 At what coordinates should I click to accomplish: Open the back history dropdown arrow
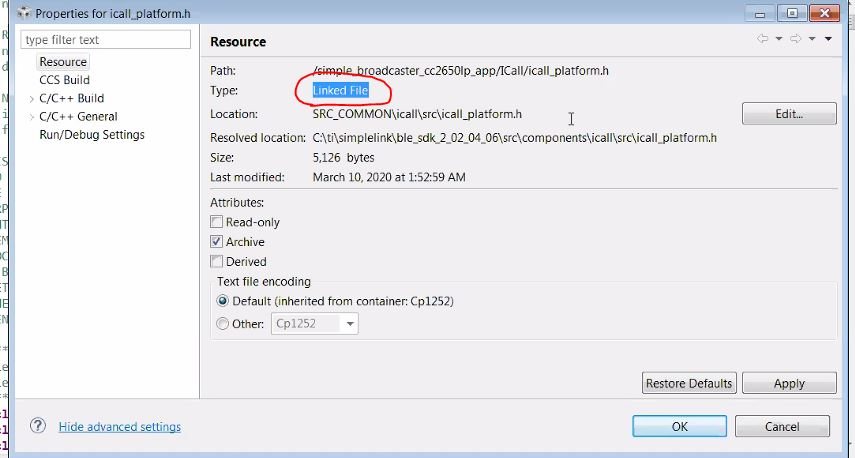point(777,39)
